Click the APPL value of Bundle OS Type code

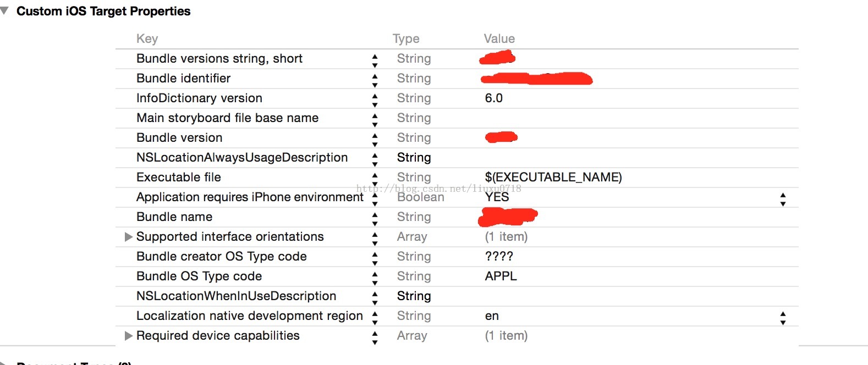coord(501,276)
